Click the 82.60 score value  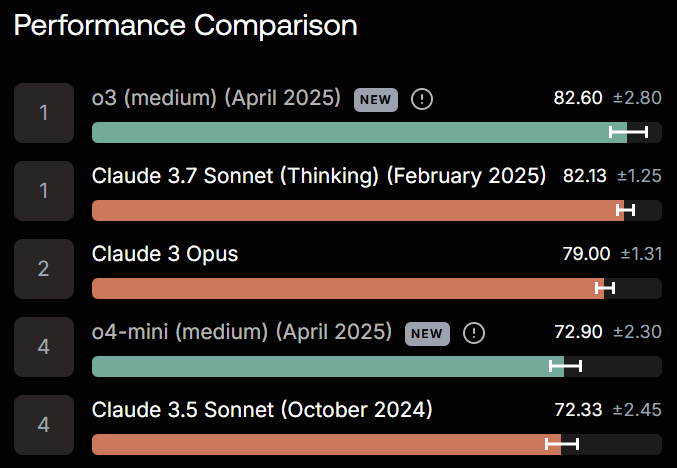[x=578, y=98]
